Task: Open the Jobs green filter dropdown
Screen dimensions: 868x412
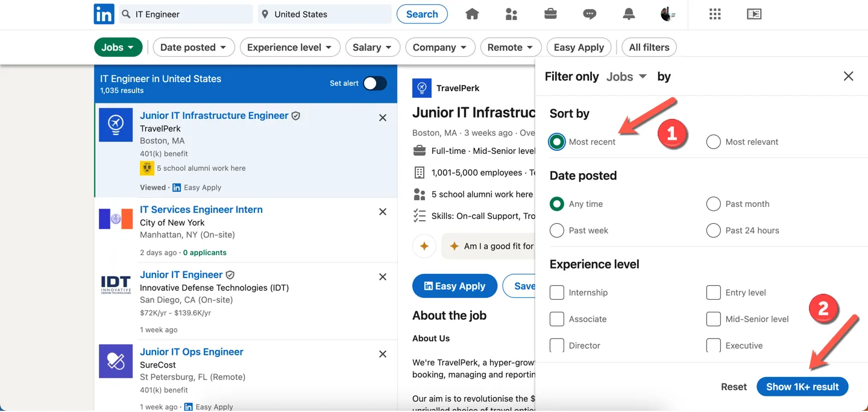Action: (118, 47)
